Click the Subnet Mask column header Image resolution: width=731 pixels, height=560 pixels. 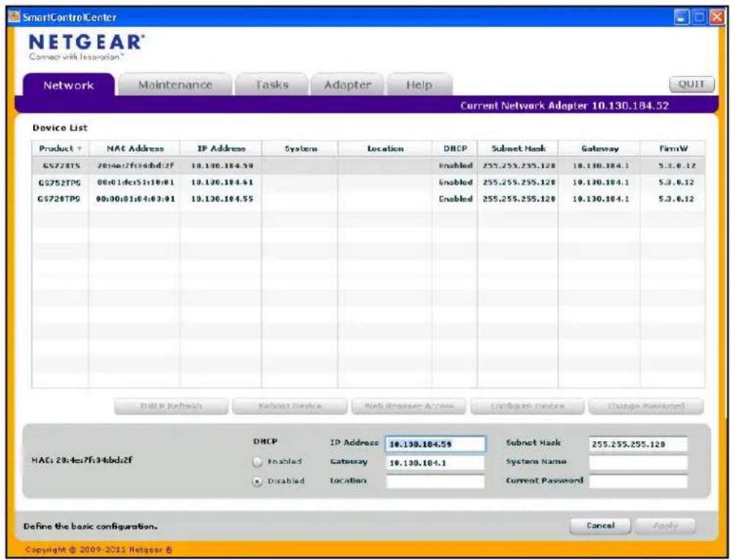[x=517, y=149]
